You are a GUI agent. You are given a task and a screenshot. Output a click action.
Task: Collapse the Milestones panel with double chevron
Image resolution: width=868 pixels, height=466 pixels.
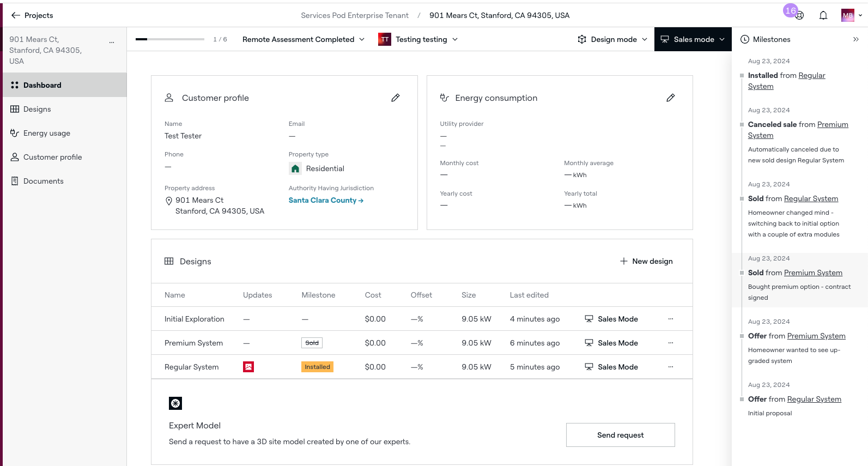point(856,39)
